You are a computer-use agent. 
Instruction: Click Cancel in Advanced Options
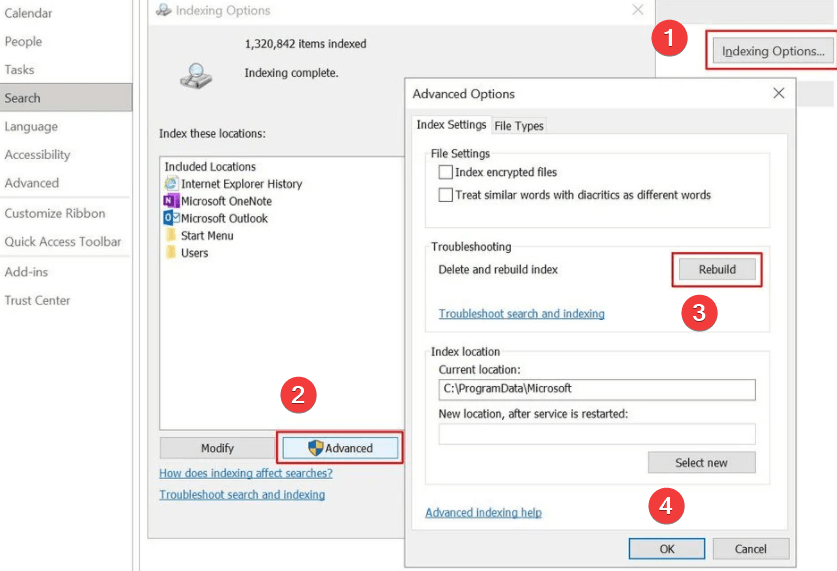click(x=751, y=549)
